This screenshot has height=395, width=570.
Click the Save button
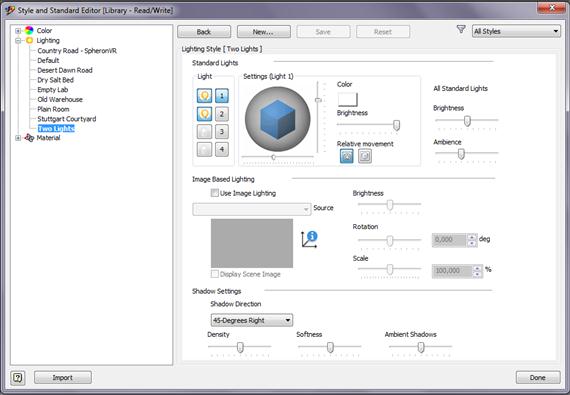[323, 32]
